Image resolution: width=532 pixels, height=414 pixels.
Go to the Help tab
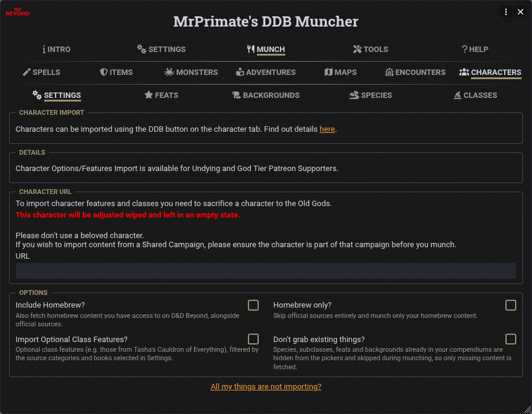click(x=475, y=49)
